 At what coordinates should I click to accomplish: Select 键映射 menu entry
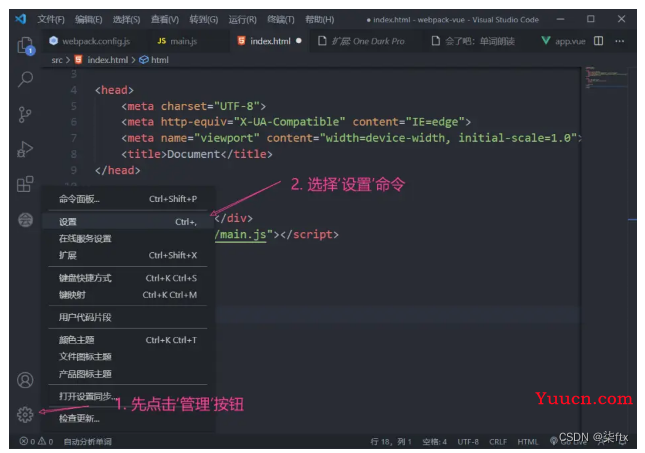[128, 295]
